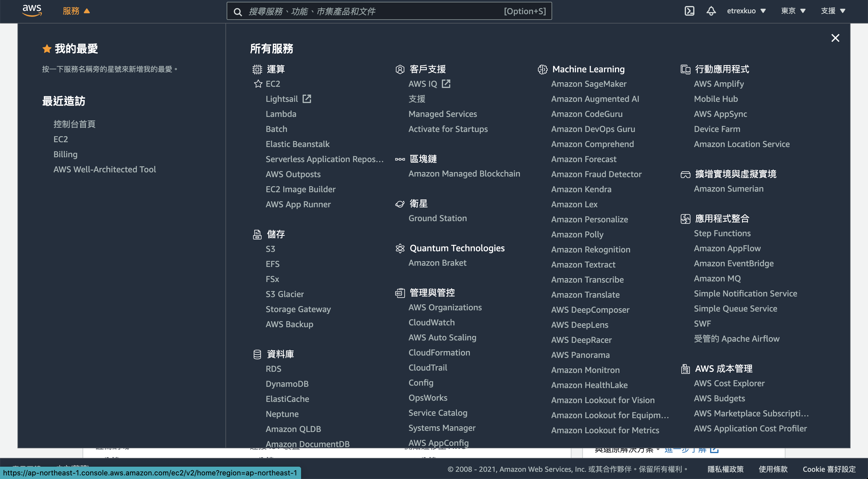
Task: Click the AWS logo home icon
Action: coord(32,11)
